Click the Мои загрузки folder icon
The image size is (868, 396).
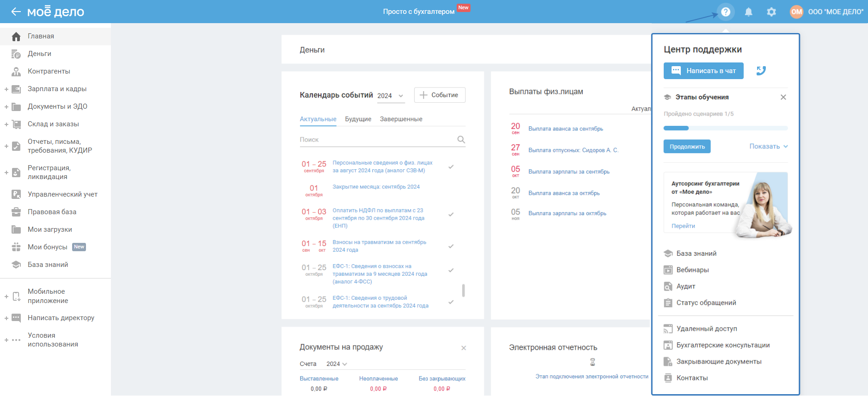(16, 229)
